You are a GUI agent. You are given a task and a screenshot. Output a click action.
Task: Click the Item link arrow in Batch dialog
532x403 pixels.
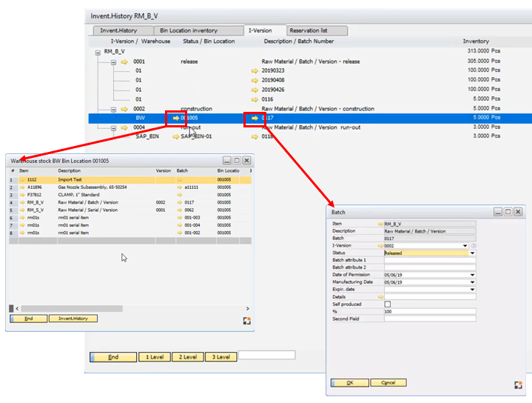point(380,223)
